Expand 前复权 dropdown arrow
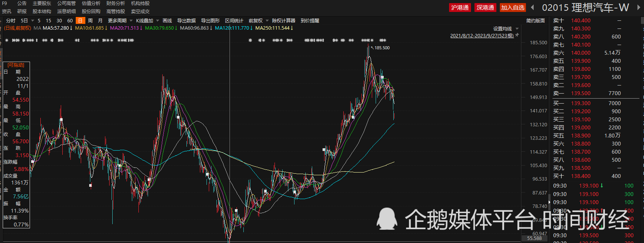This screenshot has height=243, width=644. (x=267, y=21)
